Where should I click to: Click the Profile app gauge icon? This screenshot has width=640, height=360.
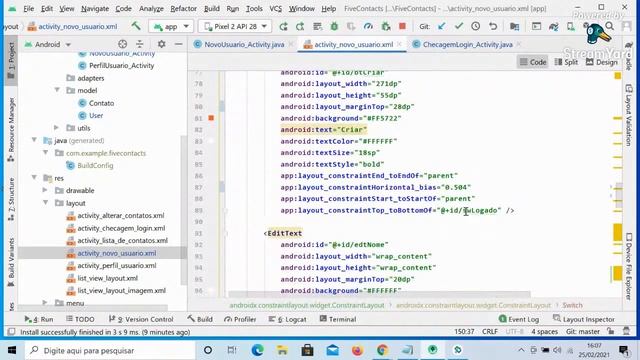point(368,27)
